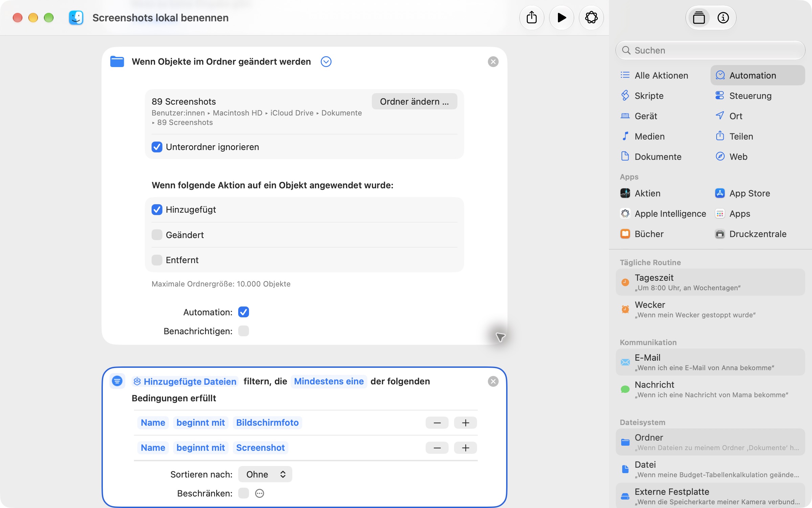The width and height of the screenshot is (812, 508).
Task: Open App Store actions
Action: pos(743,193)
